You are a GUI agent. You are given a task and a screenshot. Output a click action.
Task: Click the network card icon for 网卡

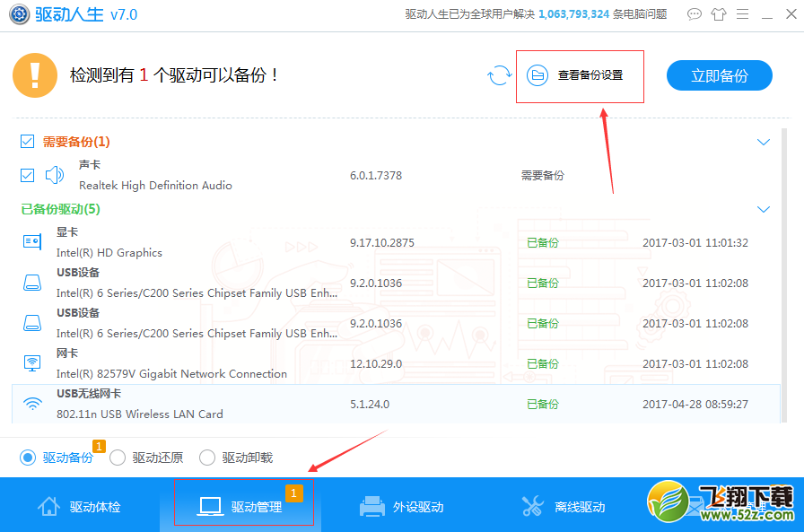32,362
